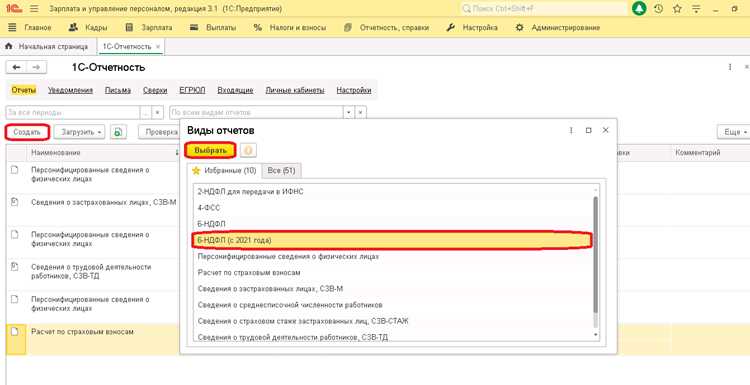Click the home icon of Начальная страница
This screenshot has height=385, width=750.
click(8, 47)
